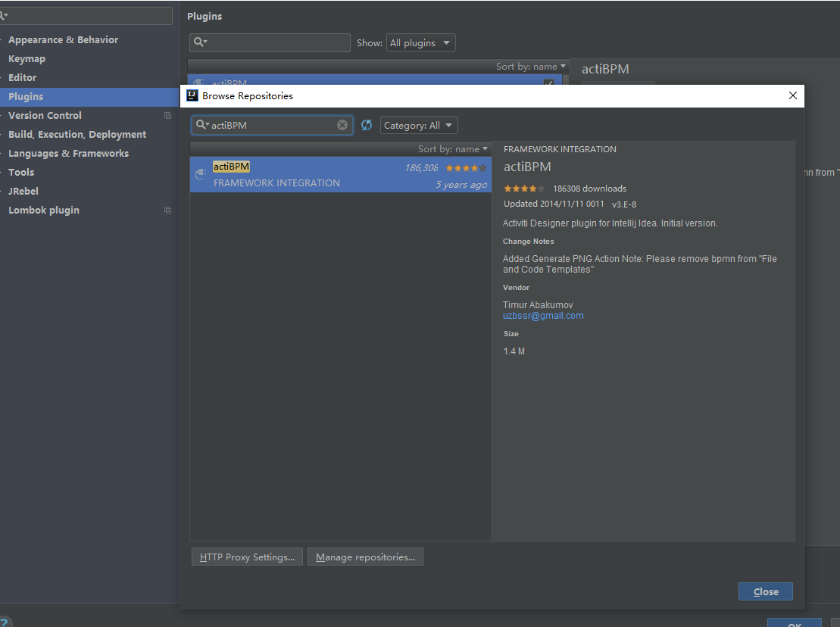Screen dimensions: 840x627
Task: Click the Activiti Designer plugin description text
Action: click(610, 223)
